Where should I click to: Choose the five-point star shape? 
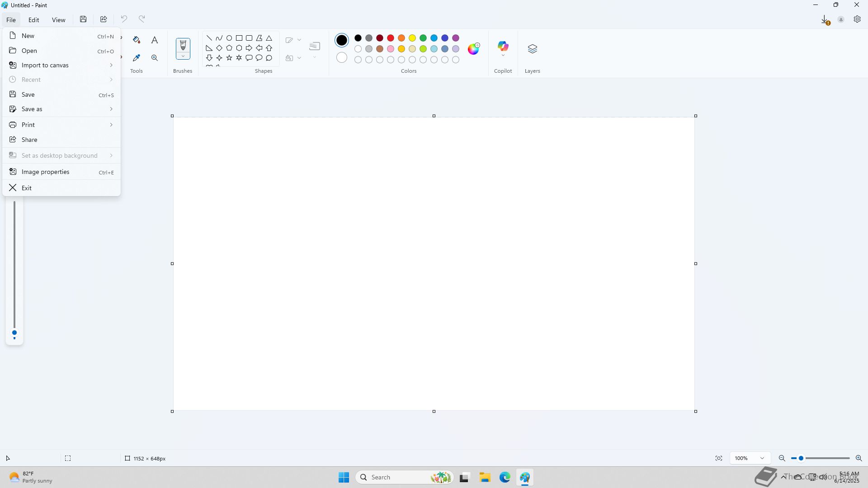[x=229, y=58]
